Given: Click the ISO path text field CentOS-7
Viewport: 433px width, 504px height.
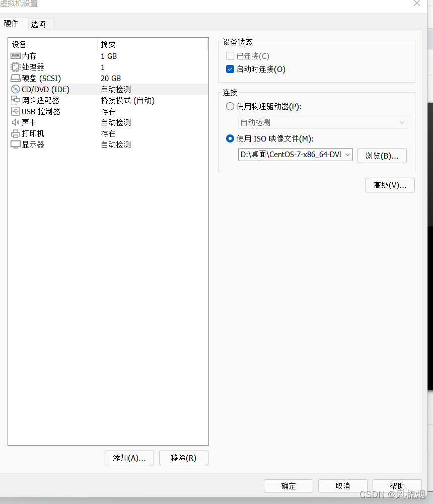Looking at the screenshot, I should pyautogui.click(x=291, y=155).
